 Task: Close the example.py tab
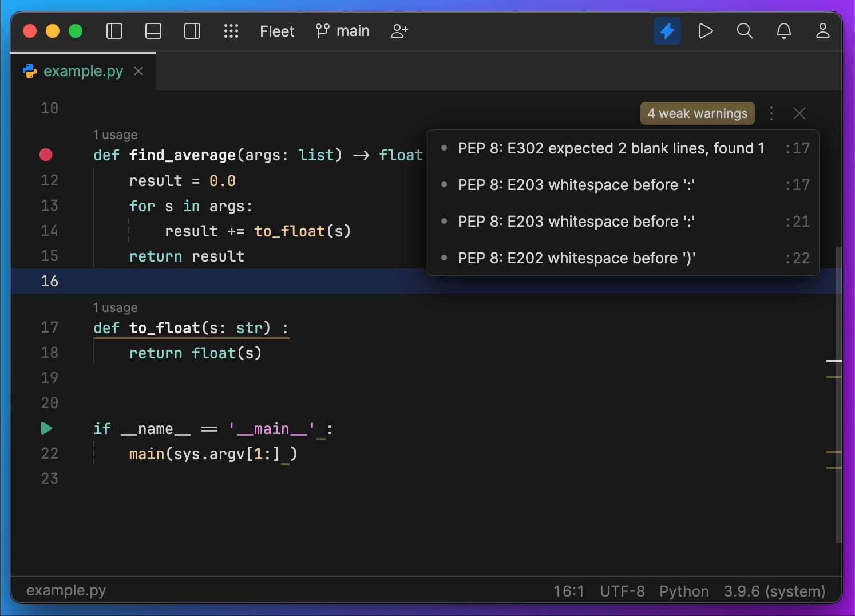click(138, 71)
